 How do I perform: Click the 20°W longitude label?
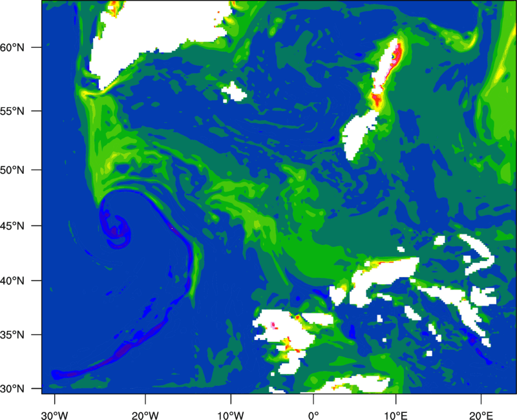coord(145,415)
